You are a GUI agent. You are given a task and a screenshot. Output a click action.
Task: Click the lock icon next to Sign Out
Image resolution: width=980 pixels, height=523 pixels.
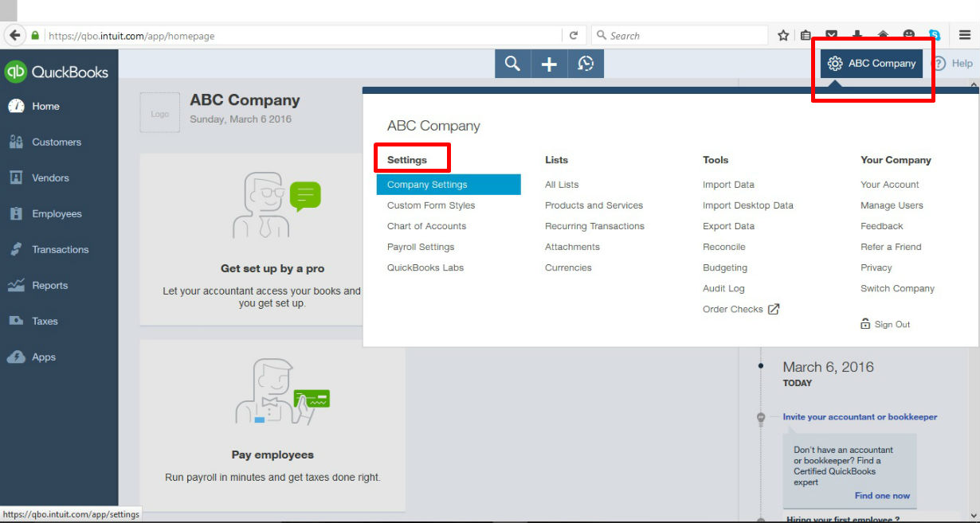[x=865, y=324]
